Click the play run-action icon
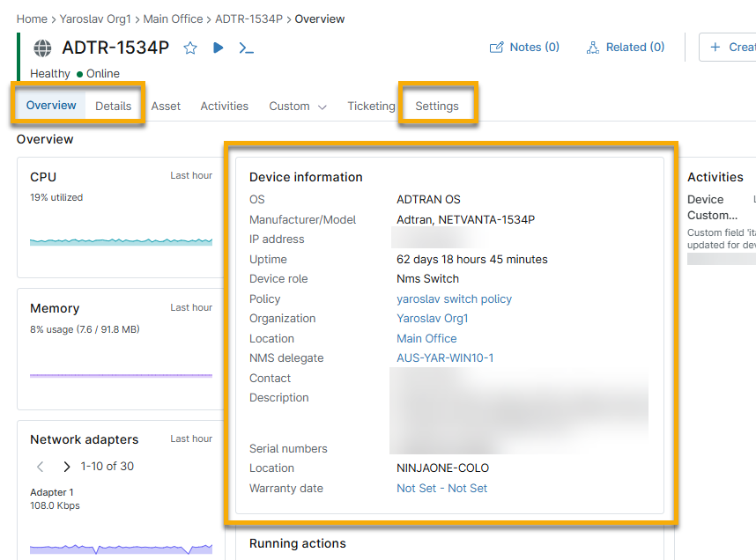756x560 pixels. 219,48
